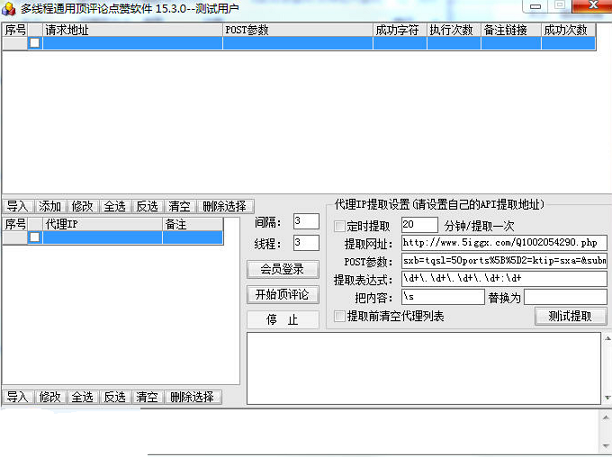Click the 备注 column header in proxy list

click(193, 224)
